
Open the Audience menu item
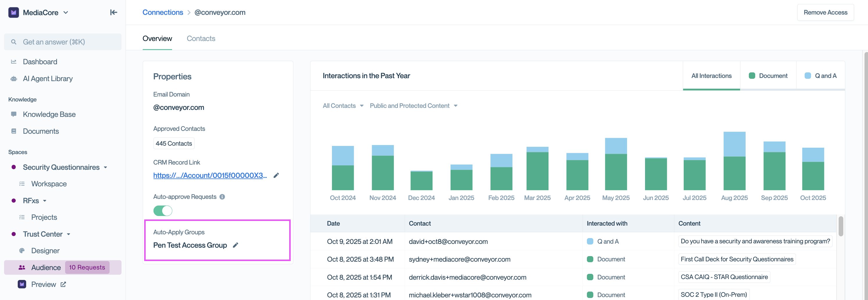click(63, 267)
